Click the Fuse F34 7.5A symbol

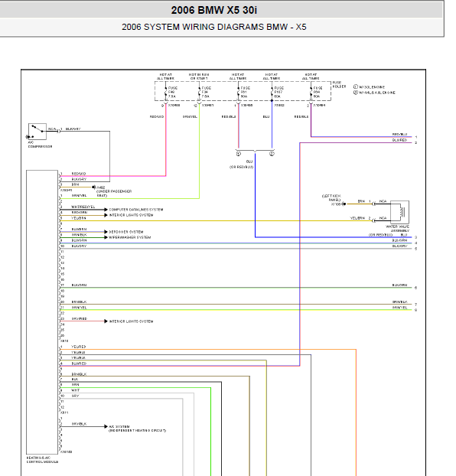click(x=200, y=92)
